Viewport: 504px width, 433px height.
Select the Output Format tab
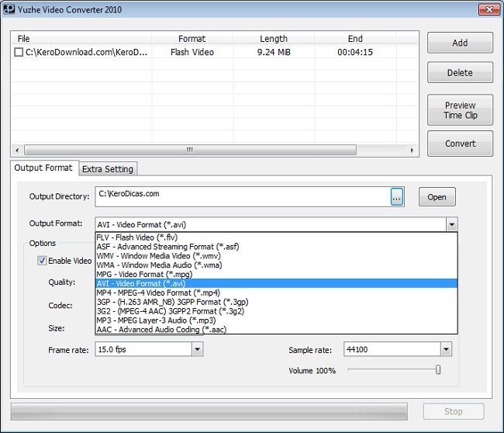(x=43, y=168)
